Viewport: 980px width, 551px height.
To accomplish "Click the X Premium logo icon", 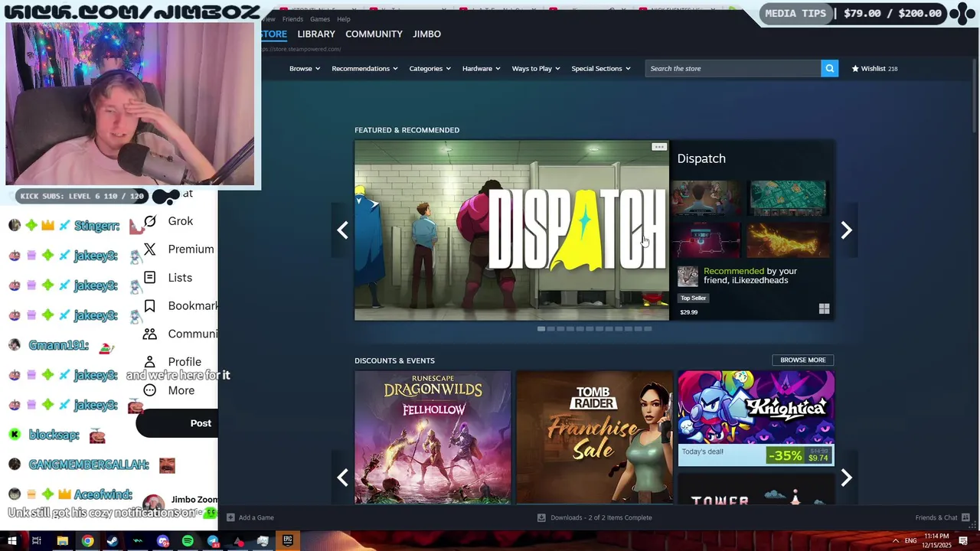I will 150,249.
